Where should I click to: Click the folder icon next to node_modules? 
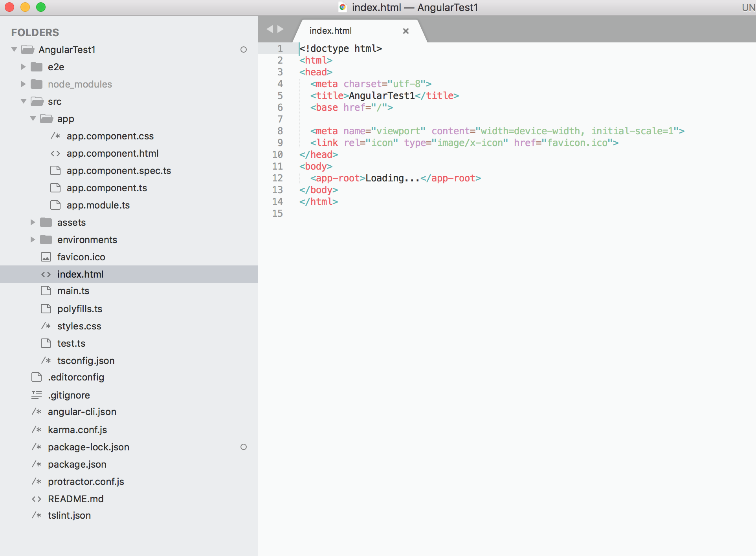pos(37,84)
